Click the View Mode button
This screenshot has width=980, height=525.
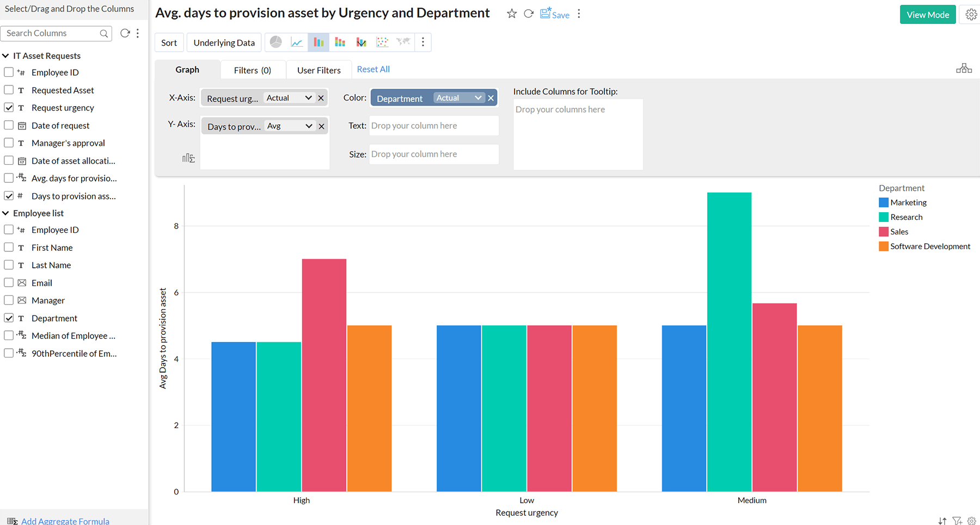(928, 14)
